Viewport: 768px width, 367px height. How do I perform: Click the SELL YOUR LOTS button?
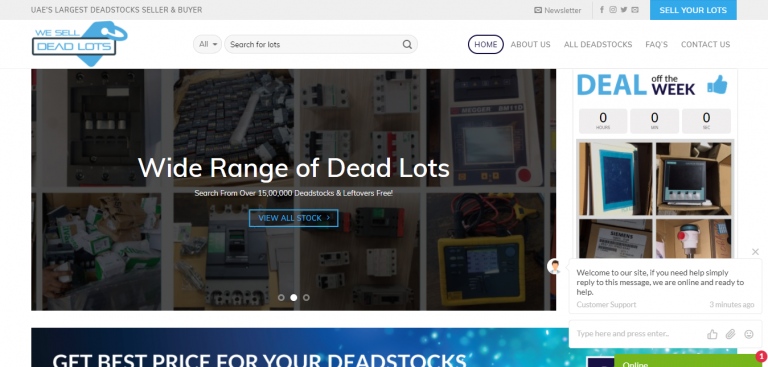pyautogui.click(x=693, y=10)
